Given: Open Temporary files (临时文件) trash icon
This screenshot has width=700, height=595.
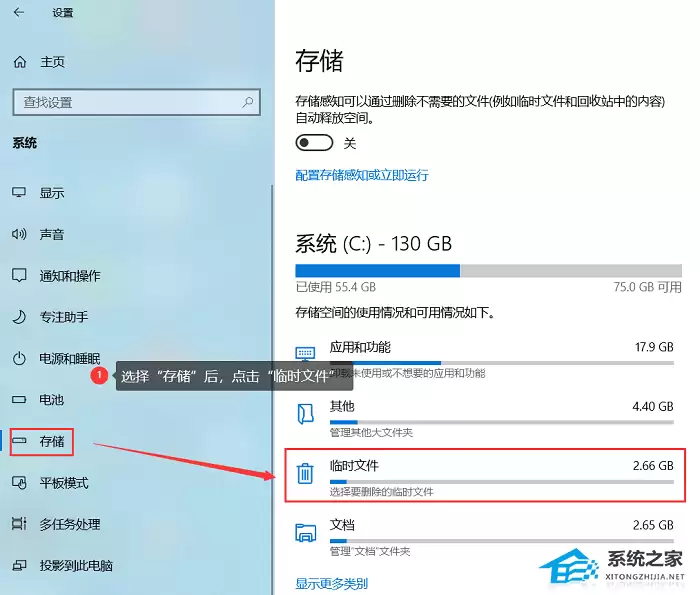Looking at the screenshot, I should [x=305, y=474].
